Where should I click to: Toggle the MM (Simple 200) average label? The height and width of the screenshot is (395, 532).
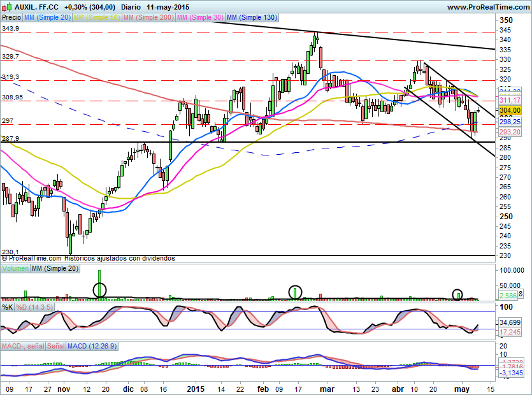148,18
